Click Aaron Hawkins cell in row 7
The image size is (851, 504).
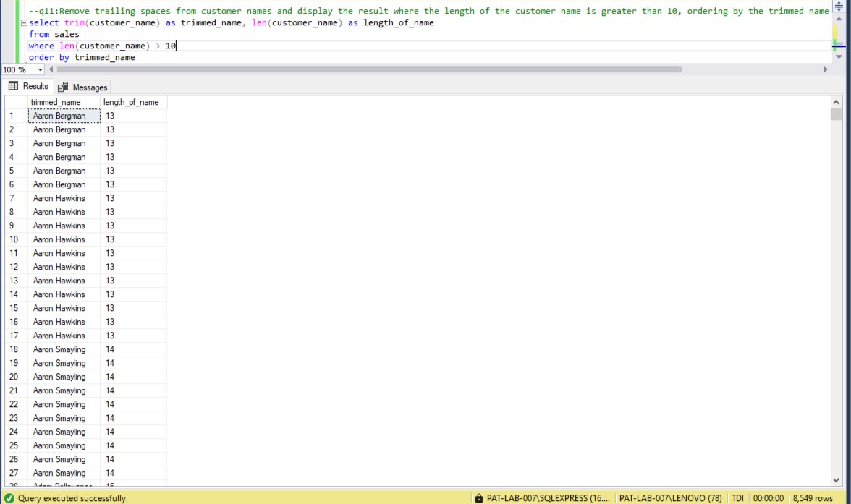click(x=64, y=198)
